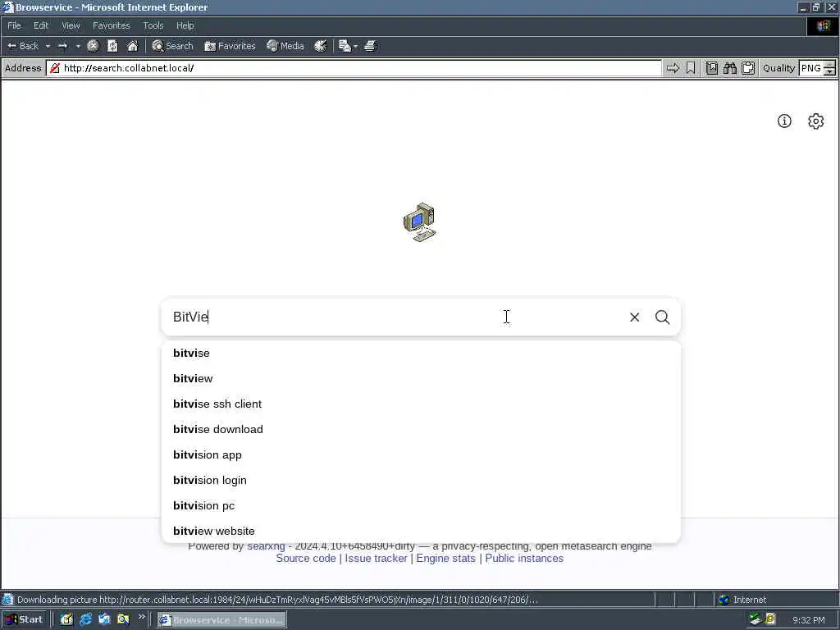The image size is (840, 630).
Task: Submit search with magnifier icon
Action: coord(662,317)
